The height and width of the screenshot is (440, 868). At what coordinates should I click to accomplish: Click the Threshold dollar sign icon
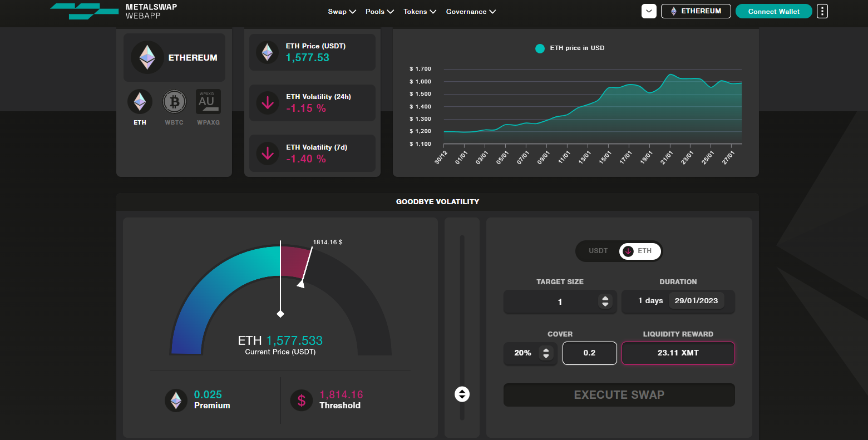click(x=302, y=401)
